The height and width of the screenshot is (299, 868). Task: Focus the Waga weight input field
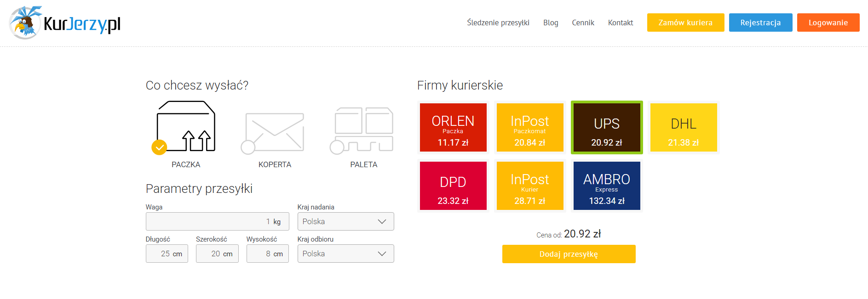pos(217,221)
